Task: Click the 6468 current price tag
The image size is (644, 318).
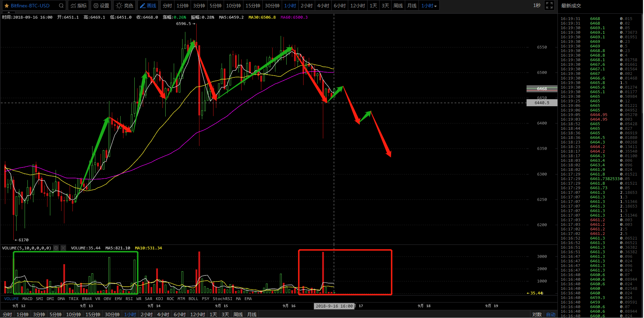Action: [542, 89]
